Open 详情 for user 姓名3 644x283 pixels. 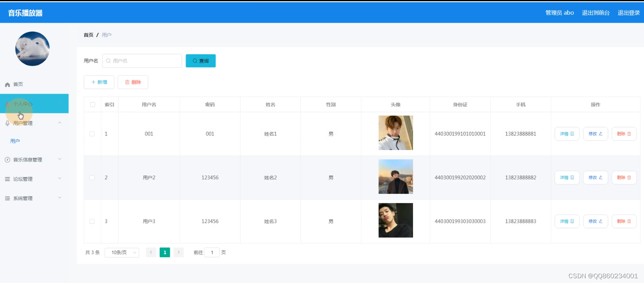[x=567, y=221]
